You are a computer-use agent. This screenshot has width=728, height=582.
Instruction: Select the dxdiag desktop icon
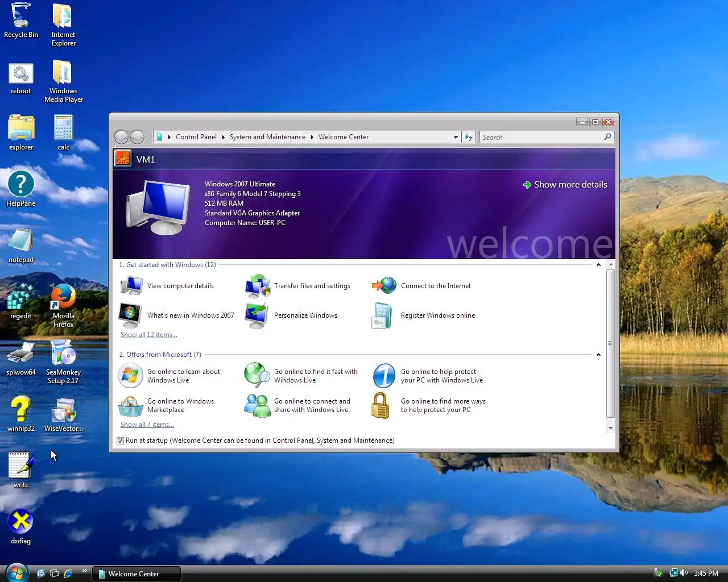21,527
